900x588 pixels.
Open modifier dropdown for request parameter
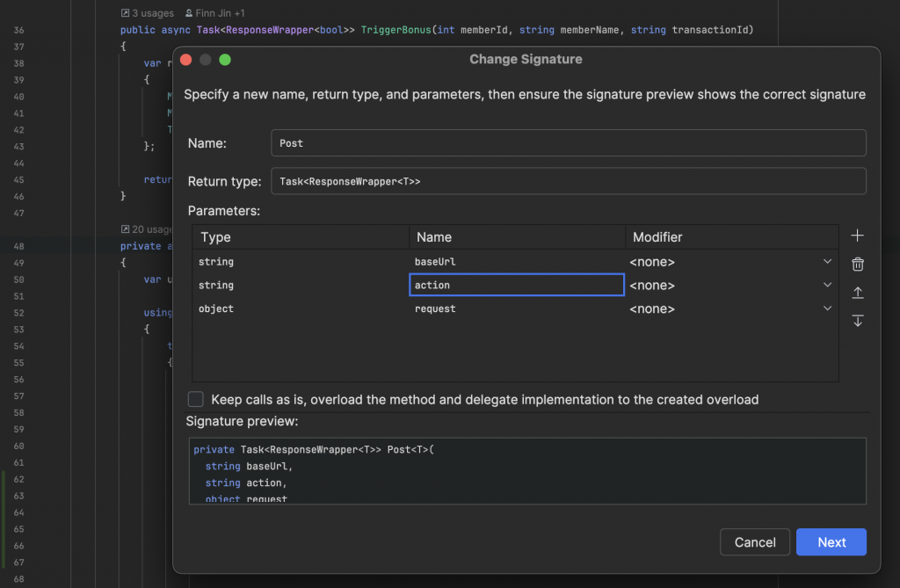(x=827, y=309)
